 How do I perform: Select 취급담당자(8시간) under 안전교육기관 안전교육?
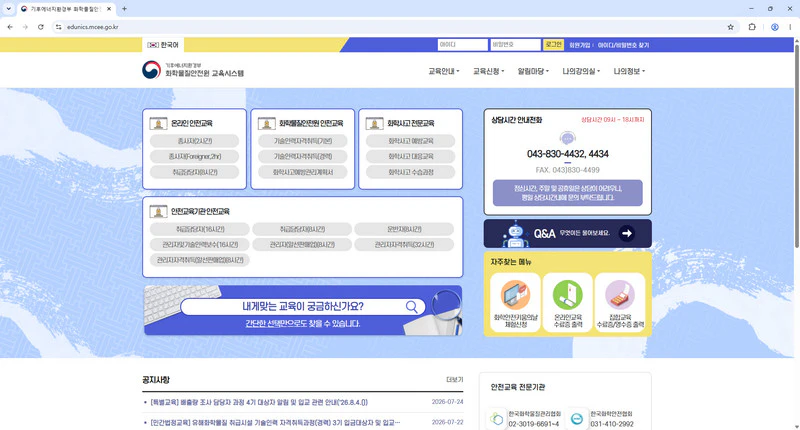(302, 230)
